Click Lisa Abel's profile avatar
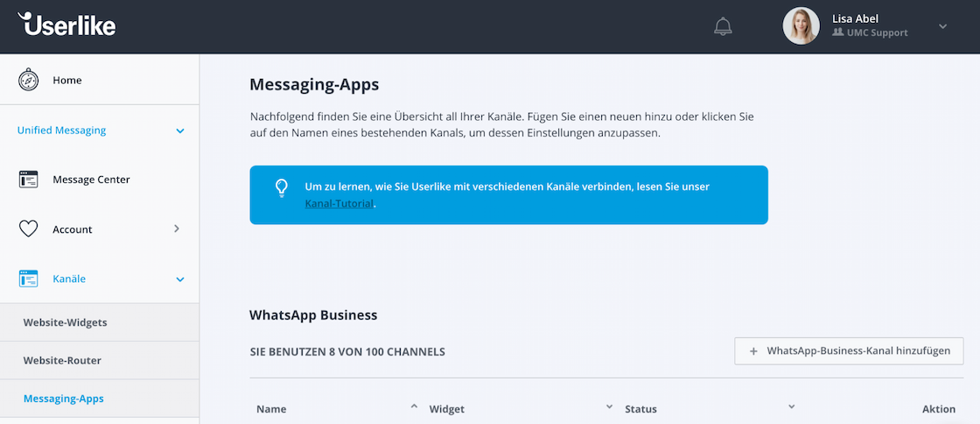 pyautogui.click(x=801, y=25)
